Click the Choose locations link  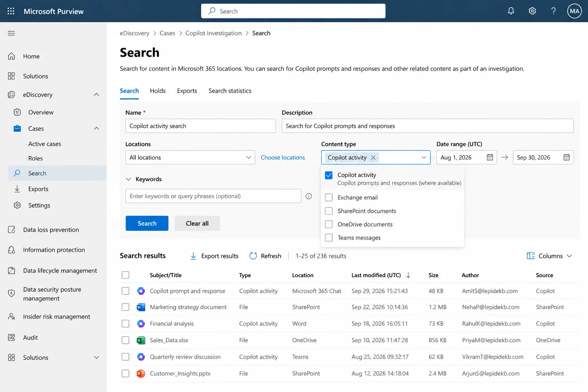click(283, 157)
